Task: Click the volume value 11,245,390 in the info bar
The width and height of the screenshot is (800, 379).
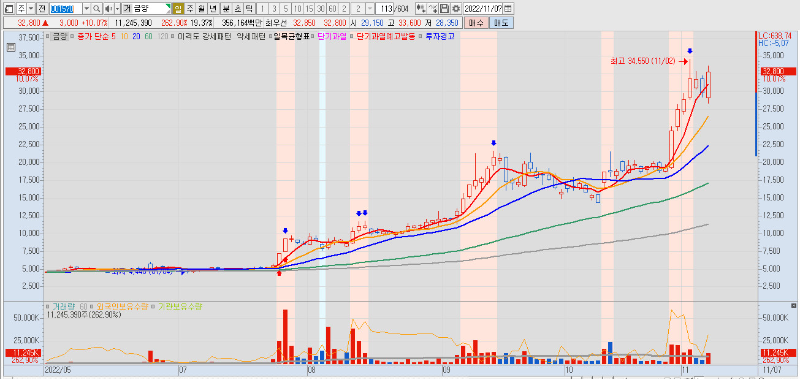Action: [x=133, y=23]
